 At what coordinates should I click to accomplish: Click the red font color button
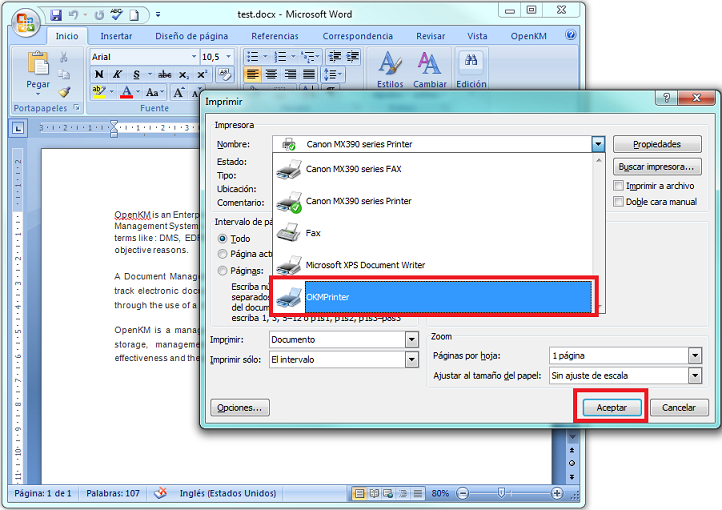pyautogui.click(x=126, y=92)
